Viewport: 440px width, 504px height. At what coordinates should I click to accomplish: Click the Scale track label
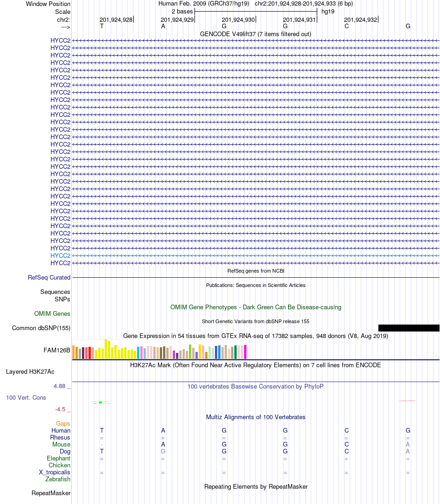(63, 12)
